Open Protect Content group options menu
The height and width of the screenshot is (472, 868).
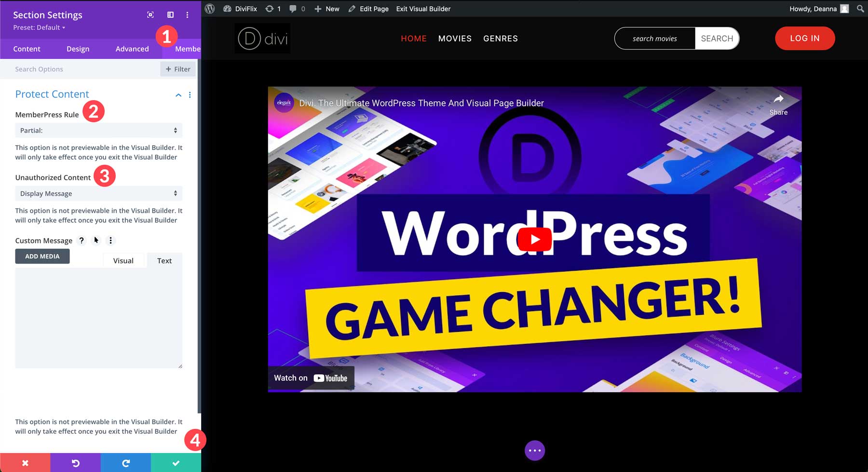coord(190,95)
